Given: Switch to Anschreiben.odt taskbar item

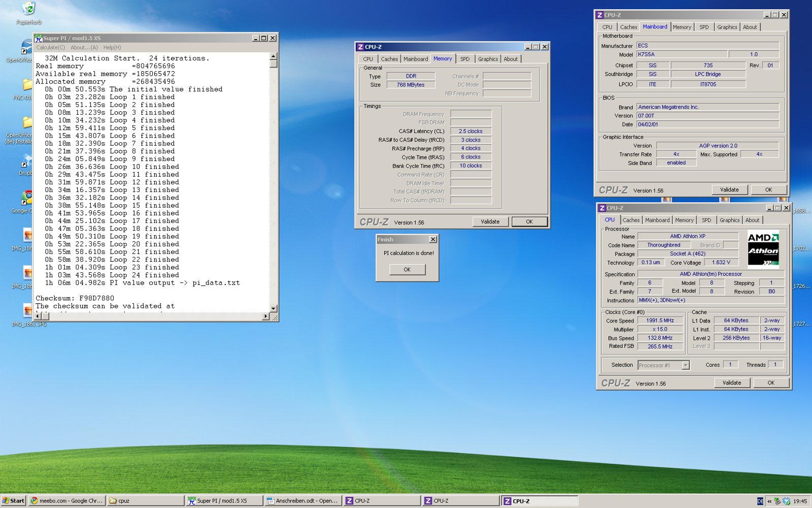Looking at the screenshot, I should (302, 501).
